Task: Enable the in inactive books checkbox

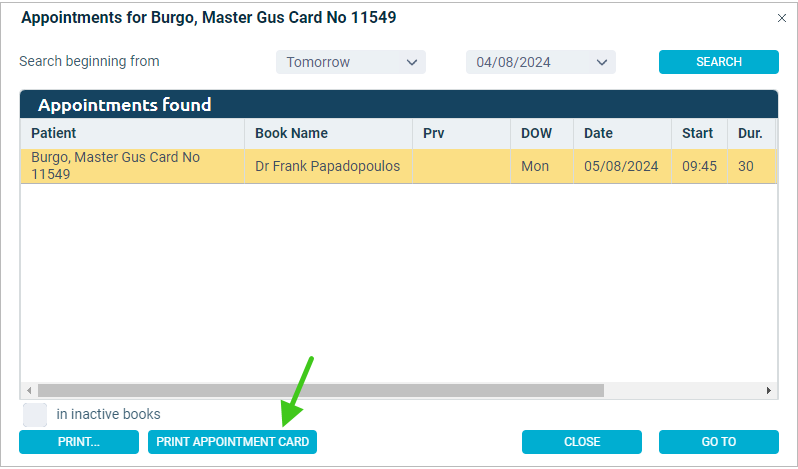Action: [x=35, y=415]
